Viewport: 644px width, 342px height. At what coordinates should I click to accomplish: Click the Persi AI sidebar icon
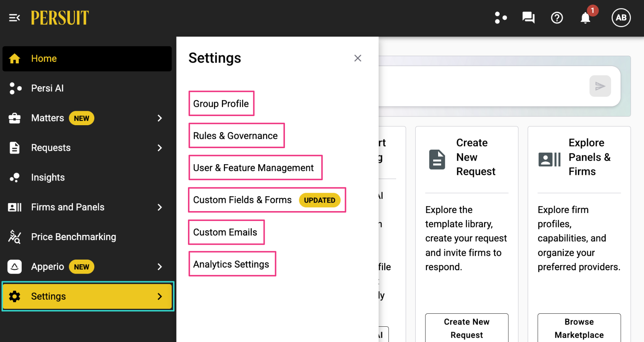point(15,88)
